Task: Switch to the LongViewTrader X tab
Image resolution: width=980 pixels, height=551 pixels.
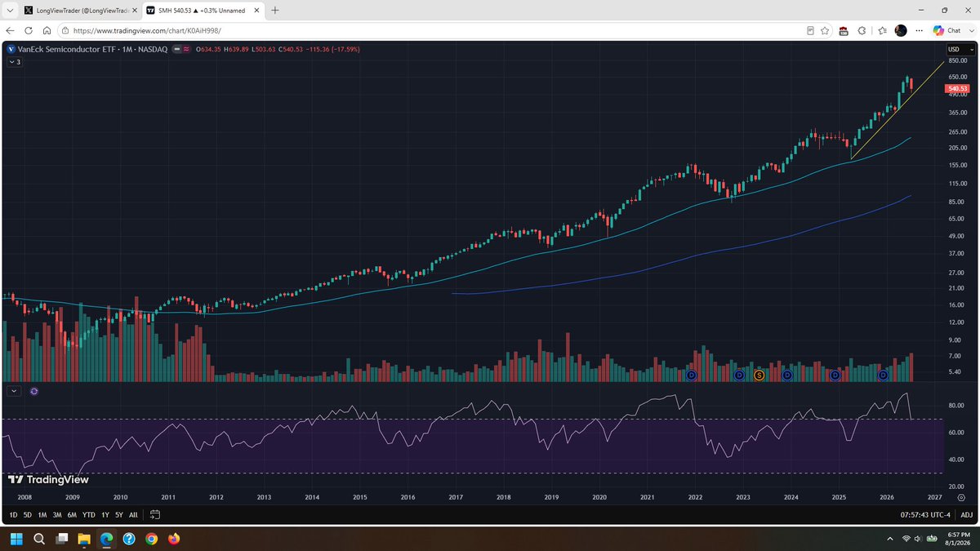Action: pos(79,11)
